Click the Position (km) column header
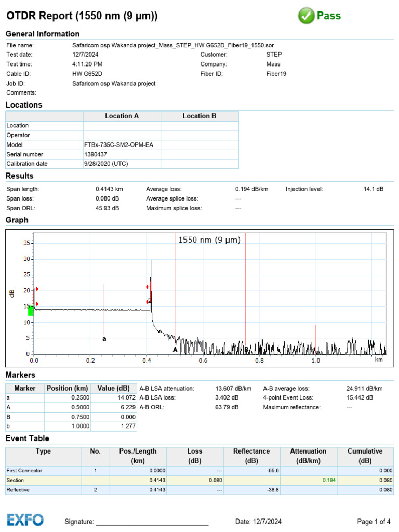Image resolution: width=399 pixels, height=532 pixels. click(67, 388)
